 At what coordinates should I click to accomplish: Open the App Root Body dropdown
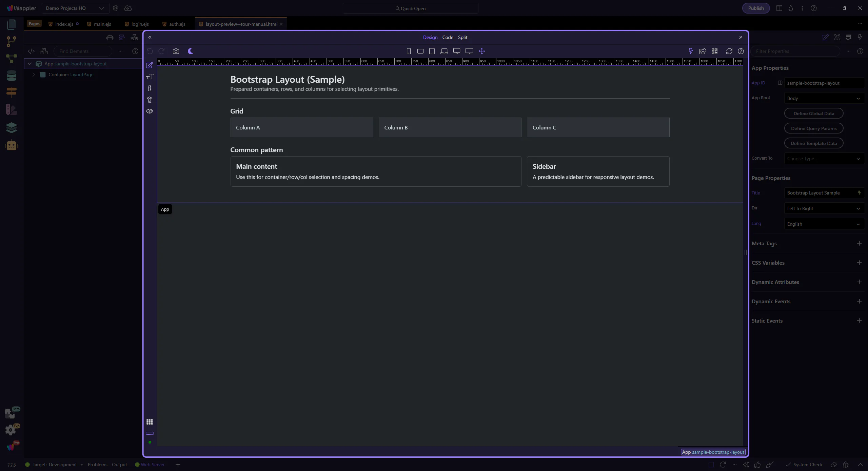point(824,98)
